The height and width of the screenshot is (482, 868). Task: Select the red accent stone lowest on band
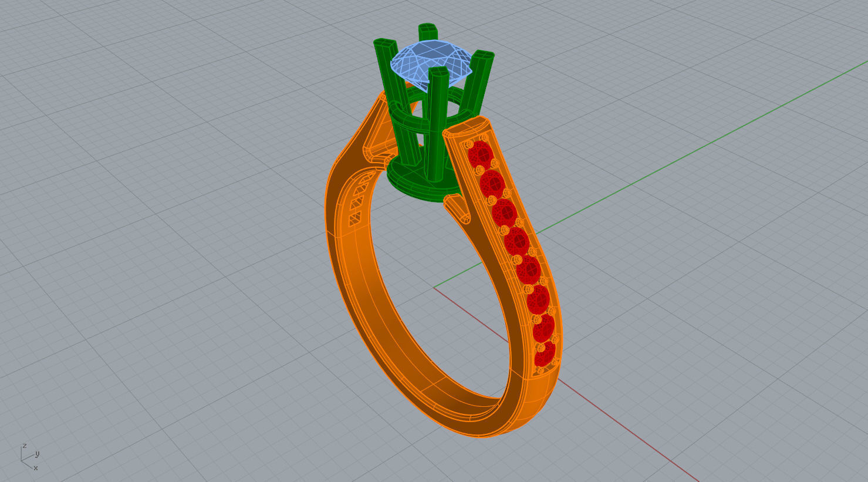544,355
